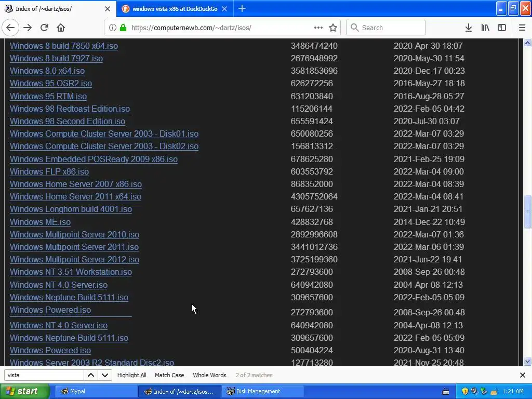532x399 pixels.
Task: Click the green padlock security icon
Action: tap(124, 28)
